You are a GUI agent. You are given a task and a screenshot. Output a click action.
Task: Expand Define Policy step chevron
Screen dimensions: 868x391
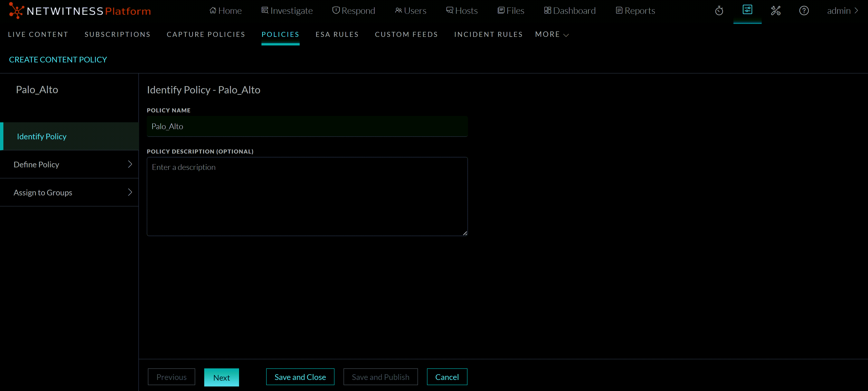coord(130,164)
